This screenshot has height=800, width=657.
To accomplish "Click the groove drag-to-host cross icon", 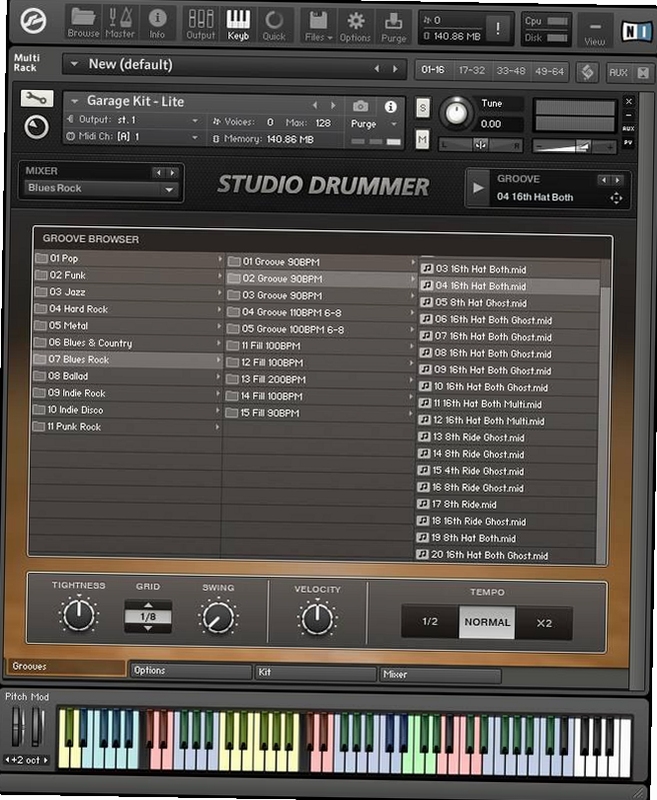I will pos(616,198).
